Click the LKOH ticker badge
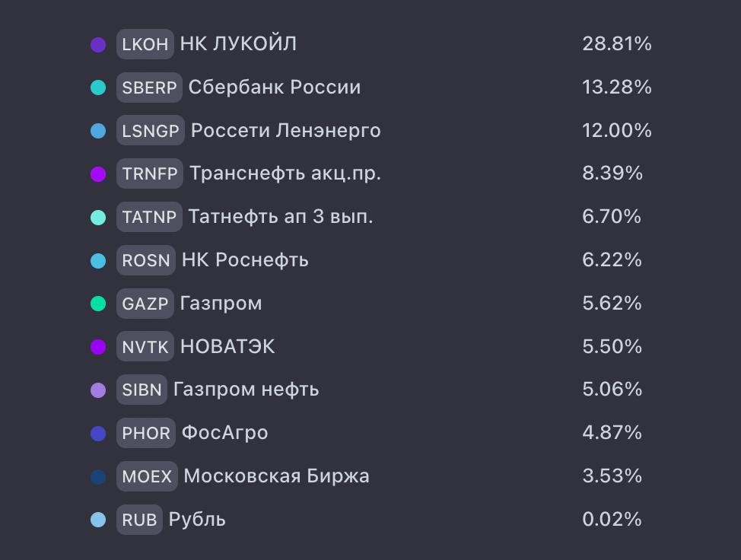The image size is (741, 560). pyautogui.click(x=145, y=44)
